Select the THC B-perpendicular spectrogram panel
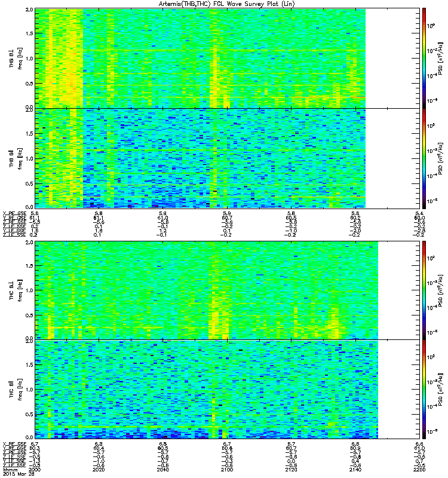The image size is (448, 478). coord(228,290)
